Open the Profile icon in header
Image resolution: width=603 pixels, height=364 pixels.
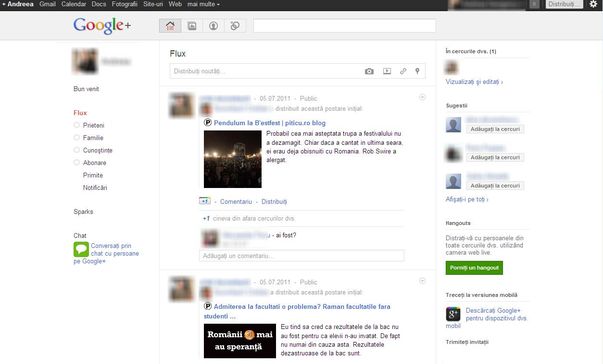(x=213, y=26)
